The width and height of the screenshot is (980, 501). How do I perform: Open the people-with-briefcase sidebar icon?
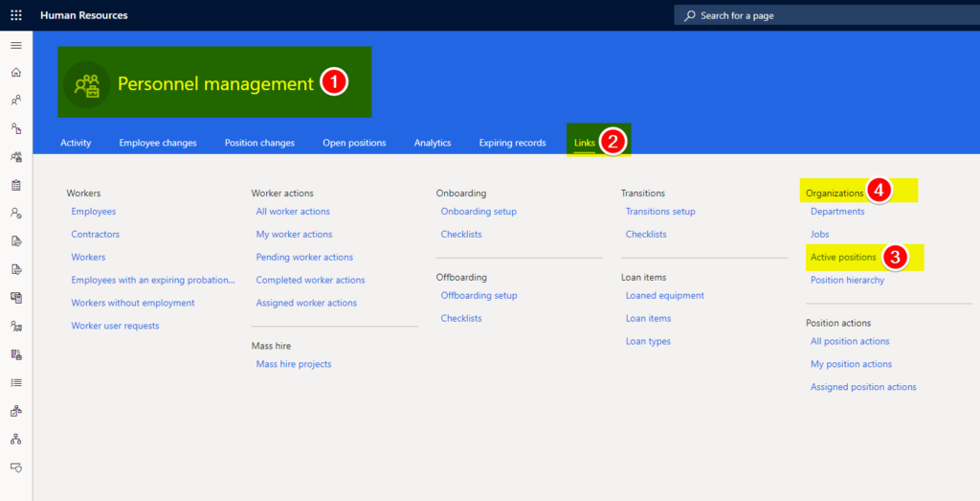click(16, 157)
